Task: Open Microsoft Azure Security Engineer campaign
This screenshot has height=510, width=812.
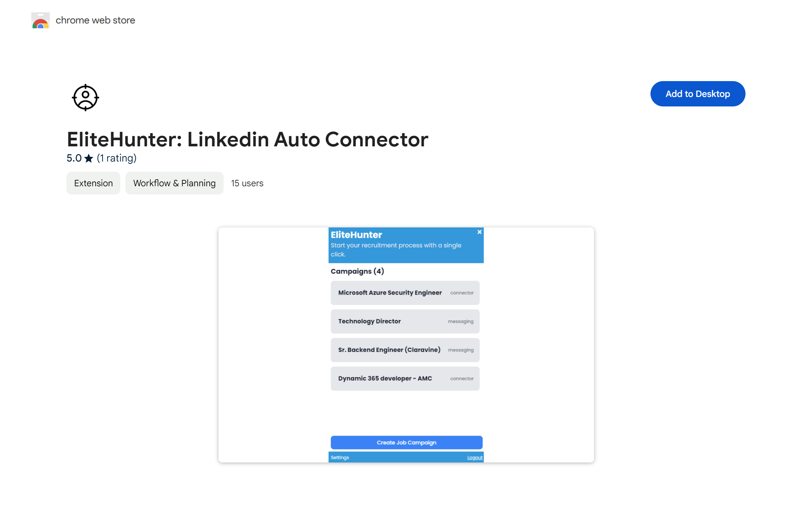Action: tap(405, 293)
